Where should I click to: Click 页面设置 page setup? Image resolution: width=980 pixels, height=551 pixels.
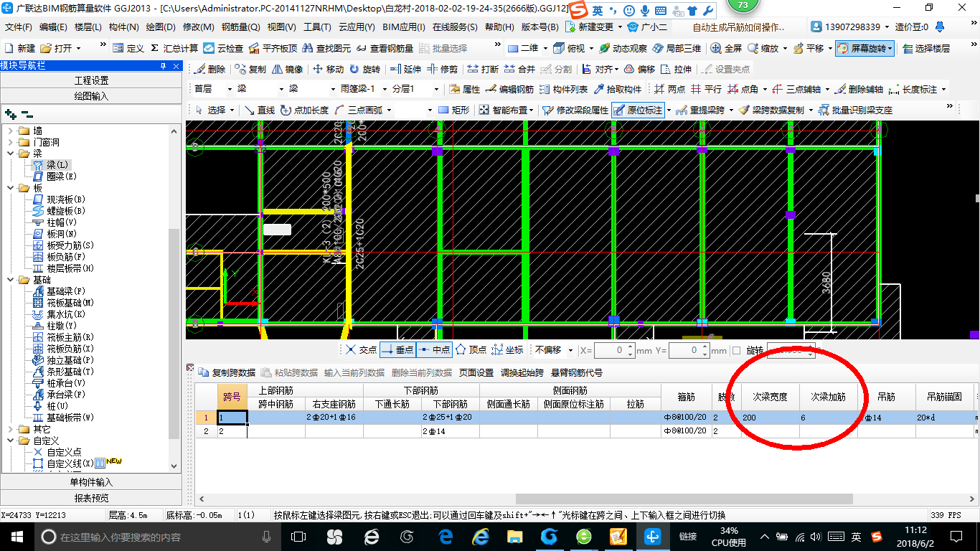(x=476, y=372)
